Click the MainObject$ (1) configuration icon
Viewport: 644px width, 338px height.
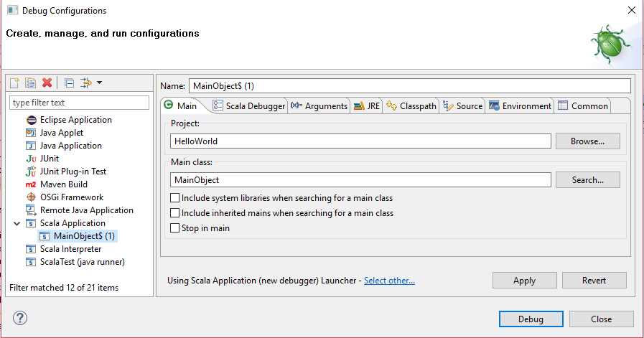point(45,236)
